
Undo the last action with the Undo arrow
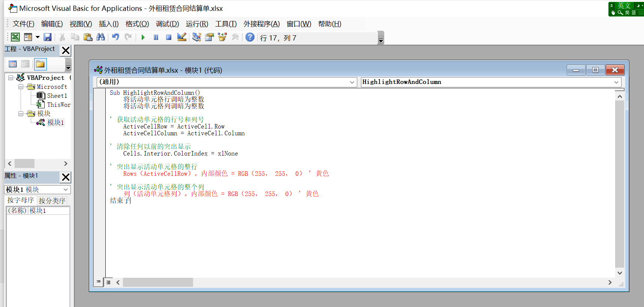(x=115, y=37)
